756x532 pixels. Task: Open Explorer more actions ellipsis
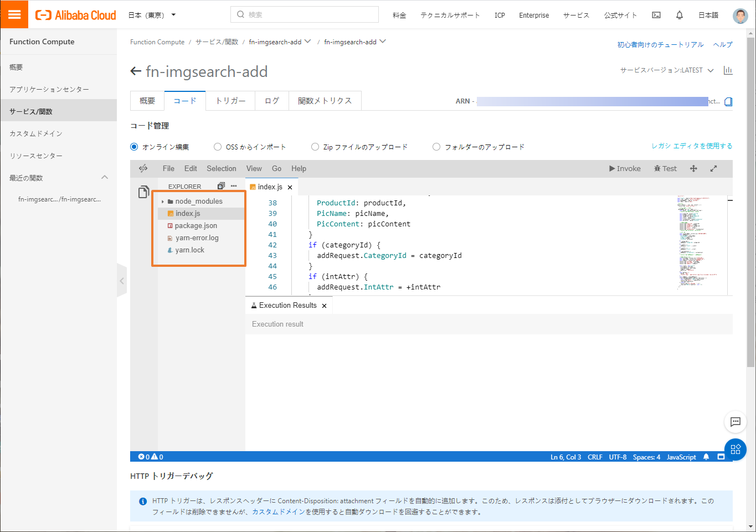pyautogui.click(x=234, y=186)
